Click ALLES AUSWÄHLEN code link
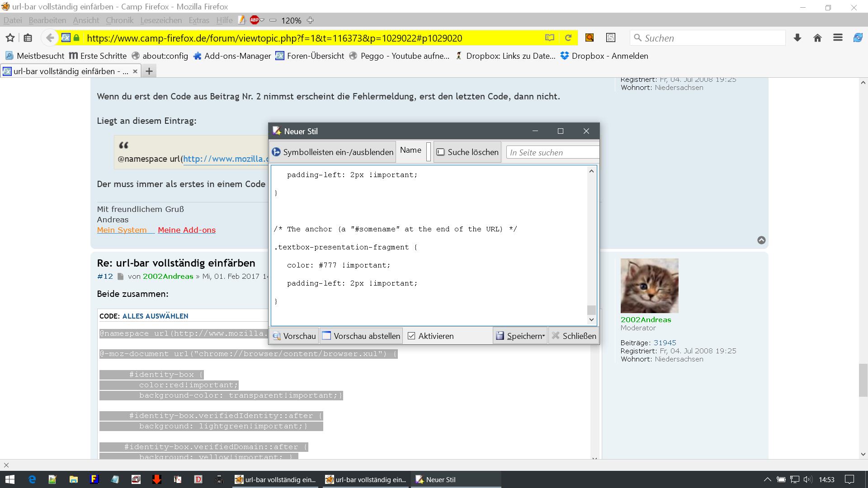 (x=155, y=316)
